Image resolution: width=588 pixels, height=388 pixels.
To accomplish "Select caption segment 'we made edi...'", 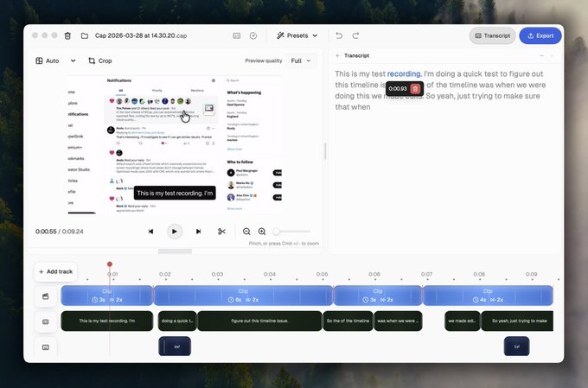I will click(463, 321).
